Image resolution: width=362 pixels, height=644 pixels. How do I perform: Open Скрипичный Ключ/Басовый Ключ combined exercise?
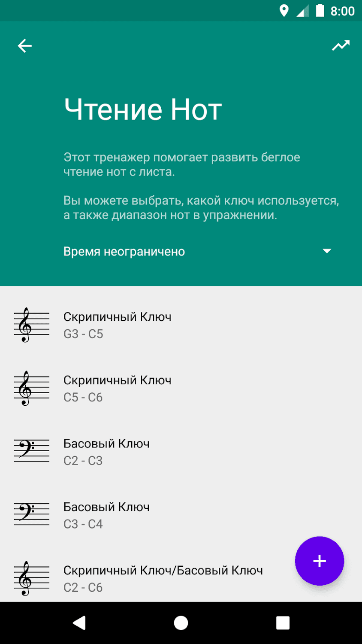[163, 578]
